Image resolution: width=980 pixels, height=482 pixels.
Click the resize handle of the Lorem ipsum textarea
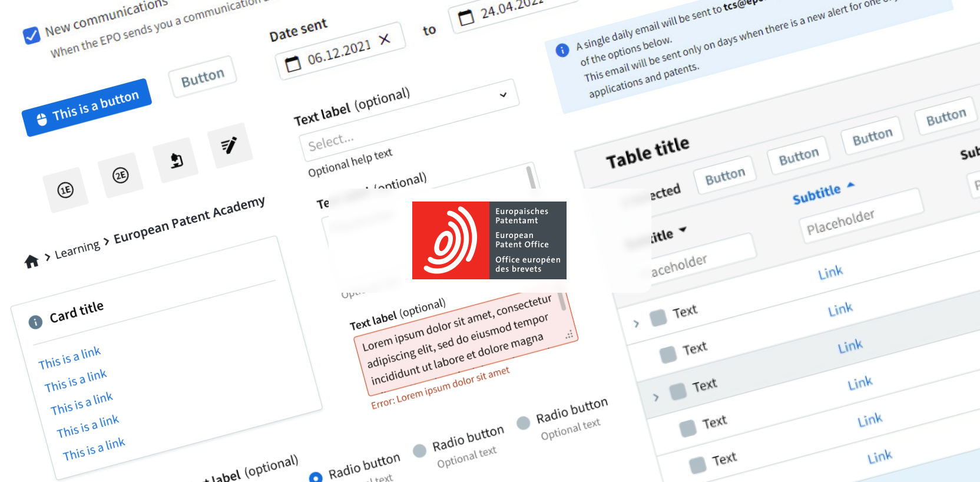click(570, 335)
